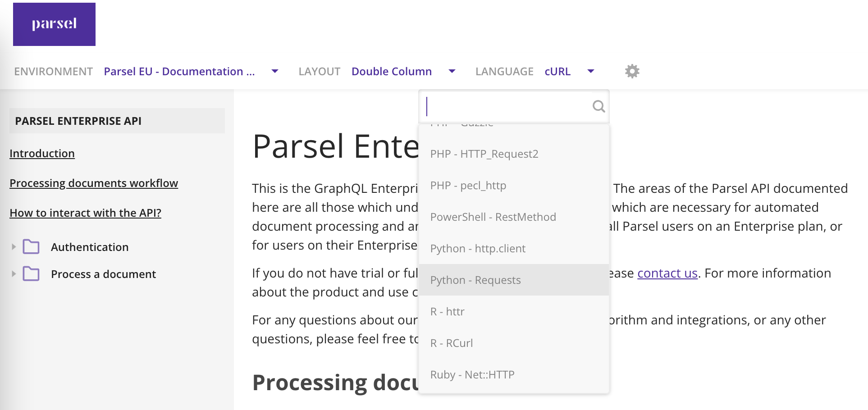Select R - RCurl language option
Image resolution: width=868 pixels, height=410 pixels.
click(x=514, y=343)
